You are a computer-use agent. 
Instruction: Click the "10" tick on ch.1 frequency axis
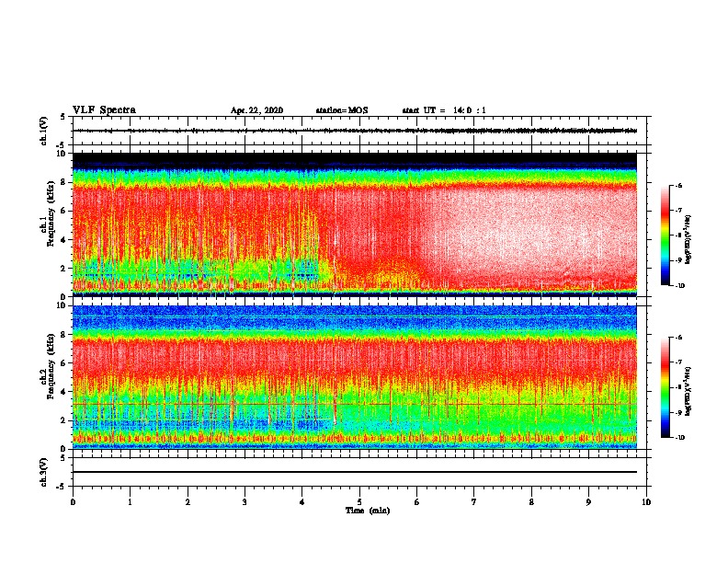62,154
